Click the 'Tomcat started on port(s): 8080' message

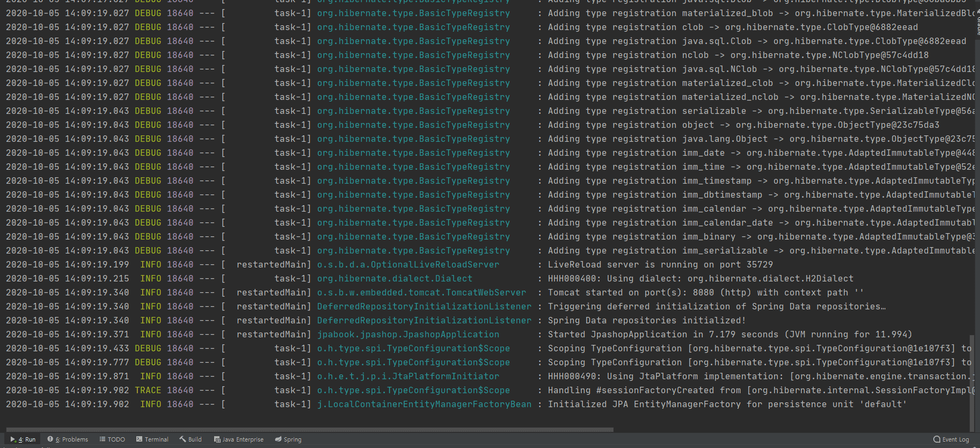tap(706, 292)
